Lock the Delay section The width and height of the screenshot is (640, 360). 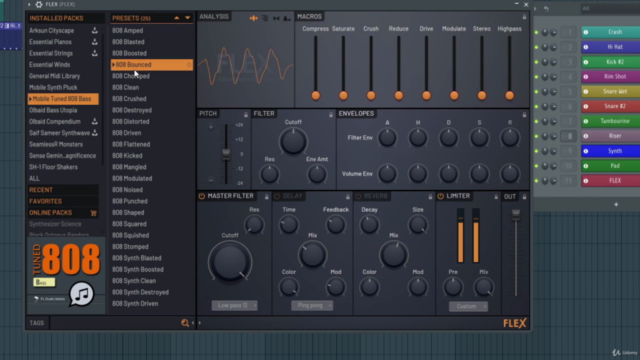pyautogui.click(x=348, y=197)
